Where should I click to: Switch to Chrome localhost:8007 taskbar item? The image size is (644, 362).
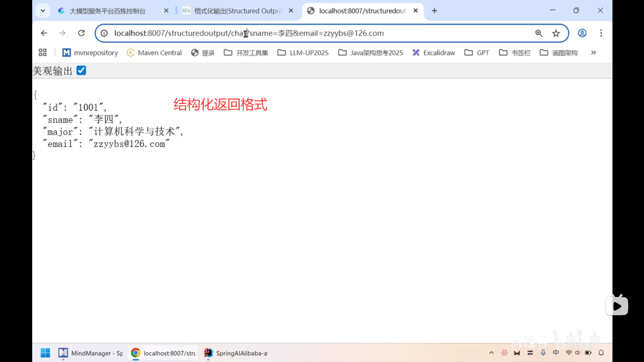coord(163,353)
